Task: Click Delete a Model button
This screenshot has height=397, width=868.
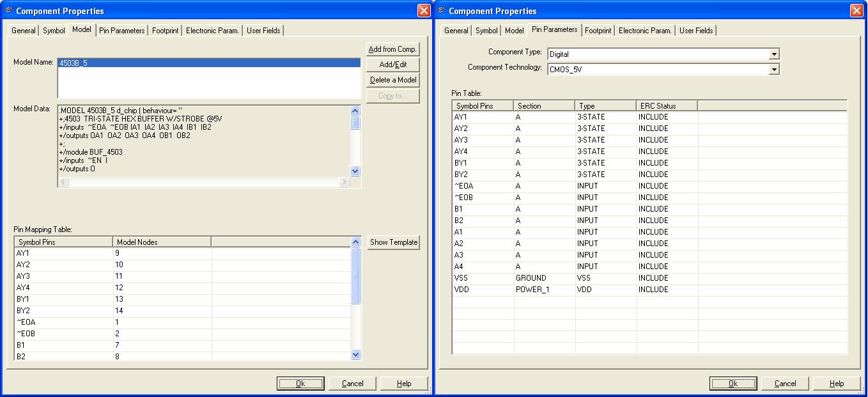Action: click(x=392, y=80)
